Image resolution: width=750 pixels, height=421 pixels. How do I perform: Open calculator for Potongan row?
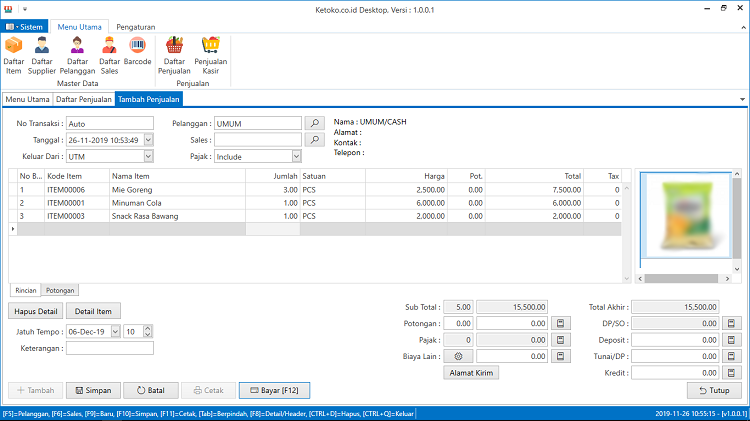(561, 323)
